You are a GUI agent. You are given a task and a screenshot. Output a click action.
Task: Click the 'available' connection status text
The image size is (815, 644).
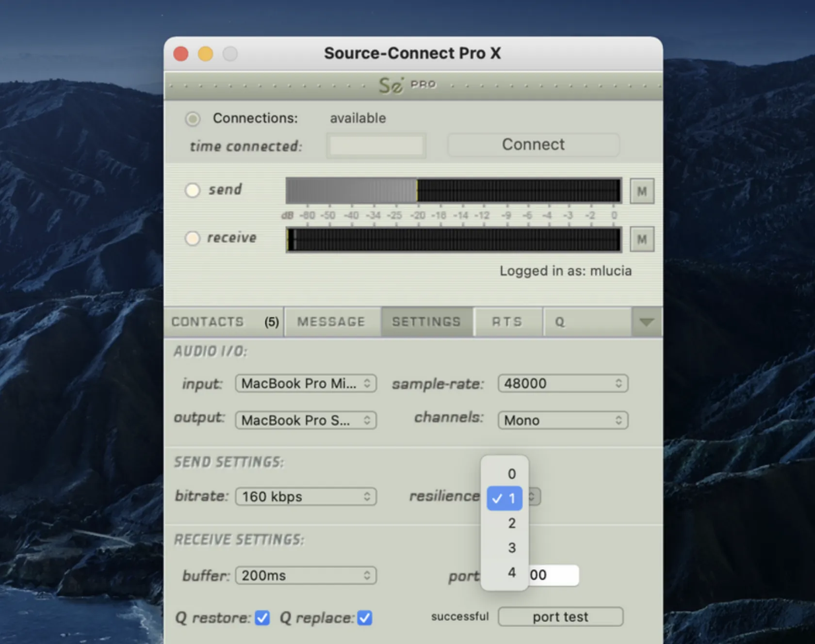(358, 118)
